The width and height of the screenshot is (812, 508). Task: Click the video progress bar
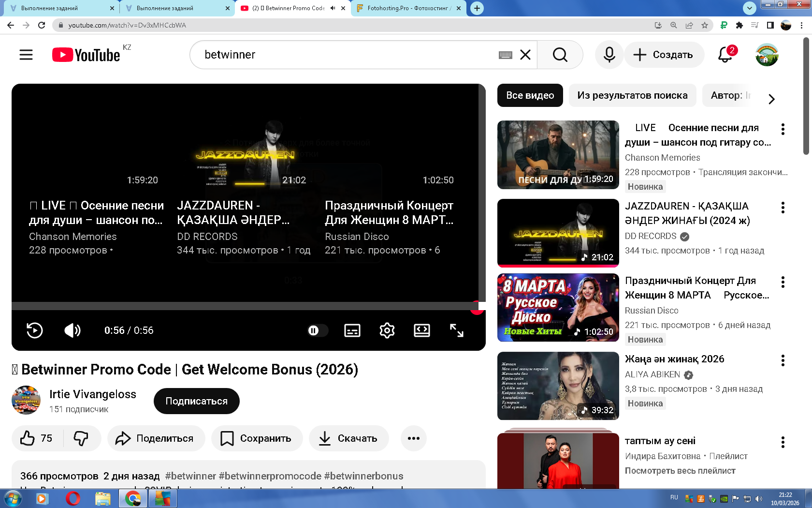click(246, 306)
